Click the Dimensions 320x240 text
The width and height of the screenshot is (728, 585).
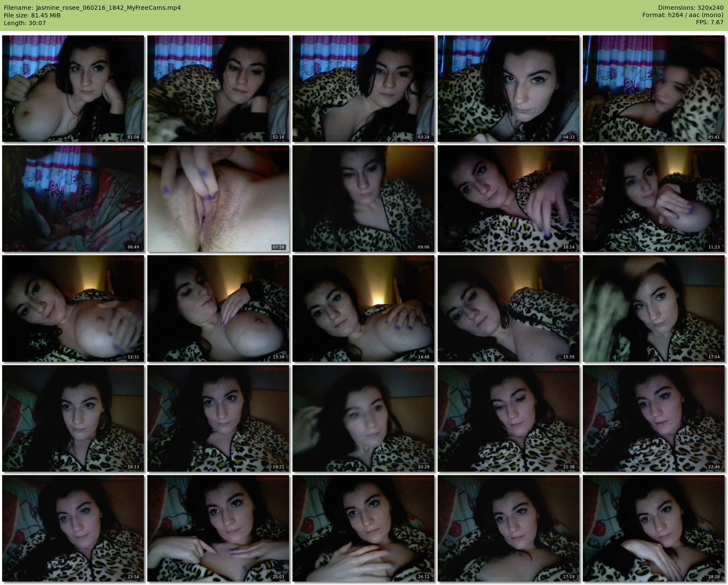[x=691, y=8]
